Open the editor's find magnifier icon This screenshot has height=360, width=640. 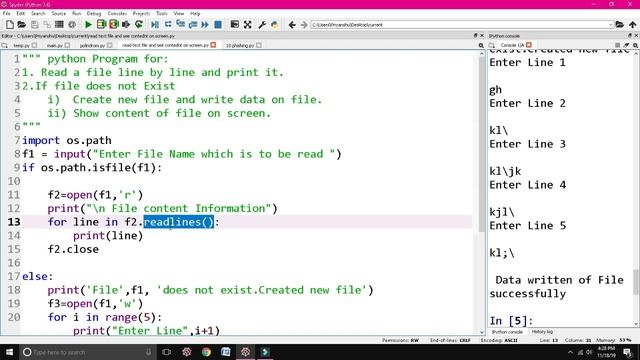coord(481,45)
